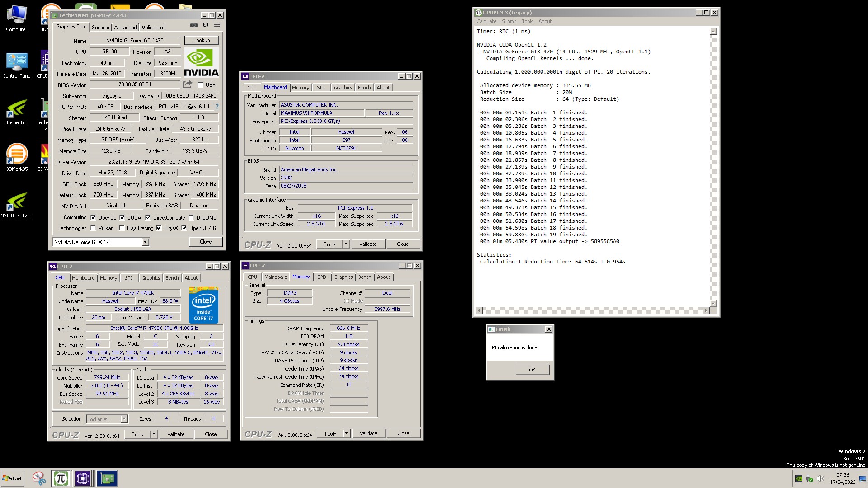Click the NVIDIA logo in GPU-Z
Screen dimensions: 868x488
(x=201, y=62)
